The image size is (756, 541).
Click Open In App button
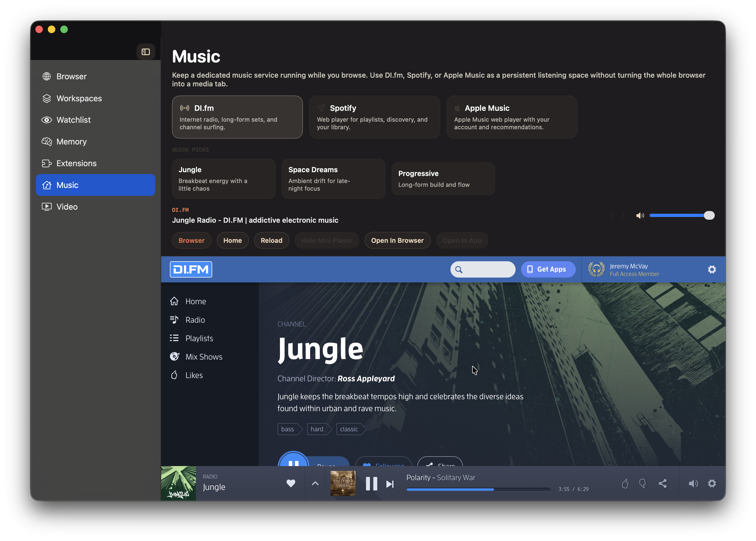pyautogui.click(x=462, y=241)
